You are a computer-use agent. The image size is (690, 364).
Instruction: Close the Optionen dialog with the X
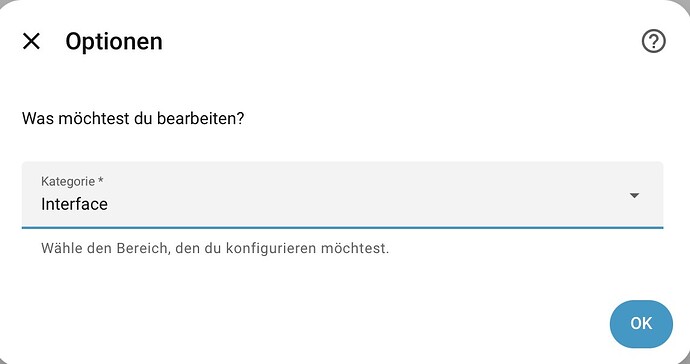point(31,41)
